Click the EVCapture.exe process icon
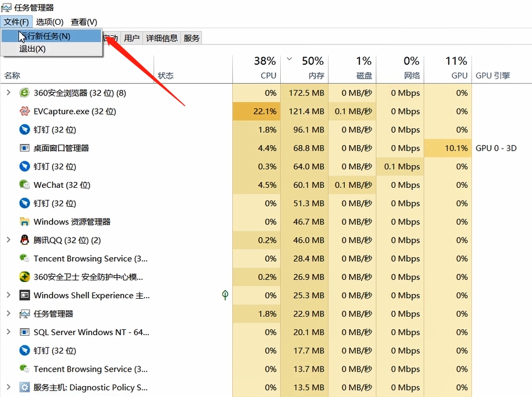 click(x=24, y=111)
